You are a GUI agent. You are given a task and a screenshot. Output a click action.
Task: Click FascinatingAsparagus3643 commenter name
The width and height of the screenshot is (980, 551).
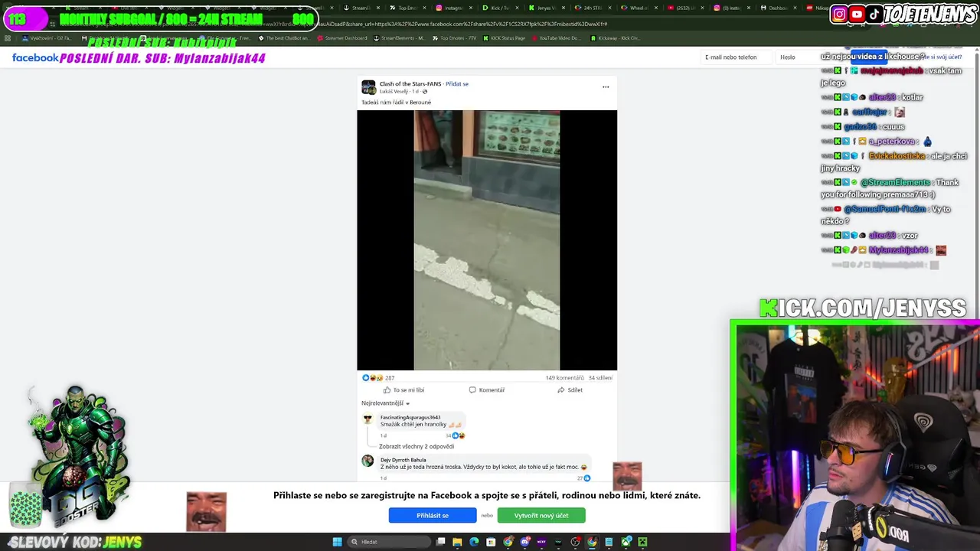pyautogui.click(x=410, y=417)
